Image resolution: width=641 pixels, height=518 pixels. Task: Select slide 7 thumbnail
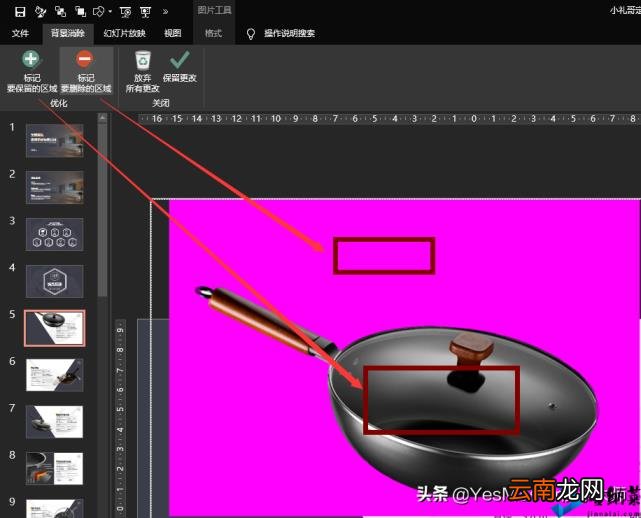(x=55, y=422)
